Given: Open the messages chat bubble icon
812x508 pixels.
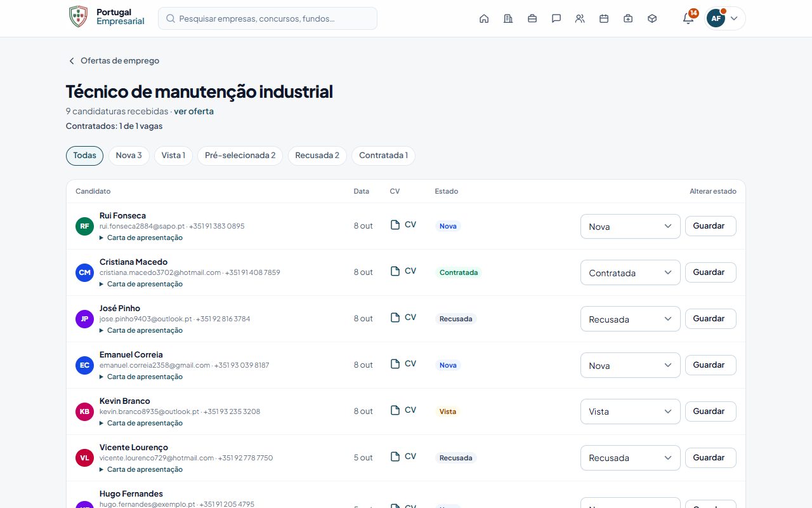Looking at the screenshot, I should [x=556, y=18].
